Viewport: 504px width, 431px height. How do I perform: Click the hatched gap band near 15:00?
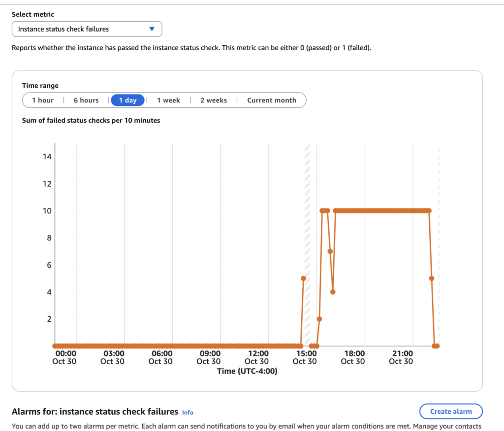click(308, 246)
